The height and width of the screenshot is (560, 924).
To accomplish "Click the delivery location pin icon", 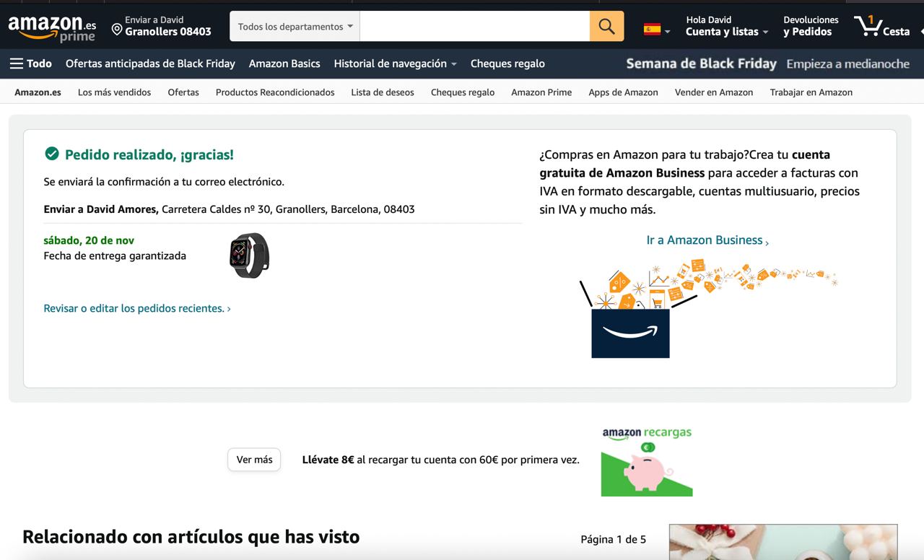I will [117, 30].
